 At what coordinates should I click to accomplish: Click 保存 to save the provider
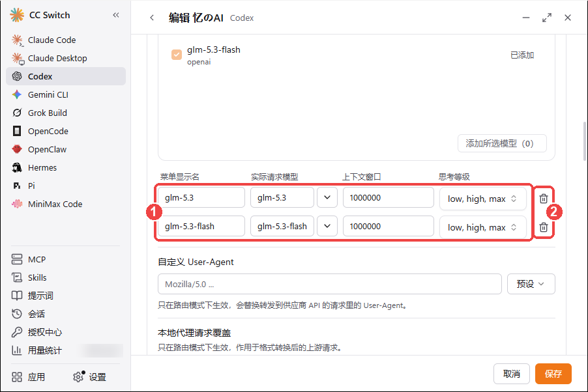pyautogui.click(x=553, y=374)
